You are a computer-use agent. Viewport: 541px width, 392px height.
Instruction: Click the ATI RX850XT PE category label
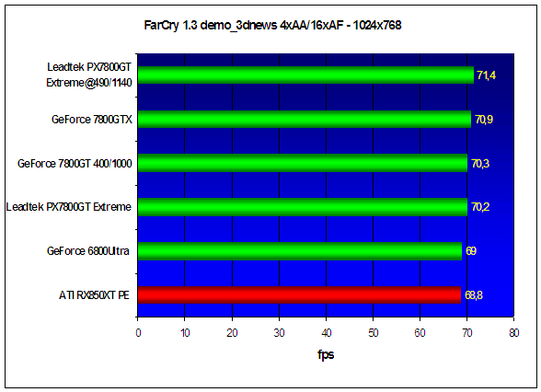click(94, 295)
